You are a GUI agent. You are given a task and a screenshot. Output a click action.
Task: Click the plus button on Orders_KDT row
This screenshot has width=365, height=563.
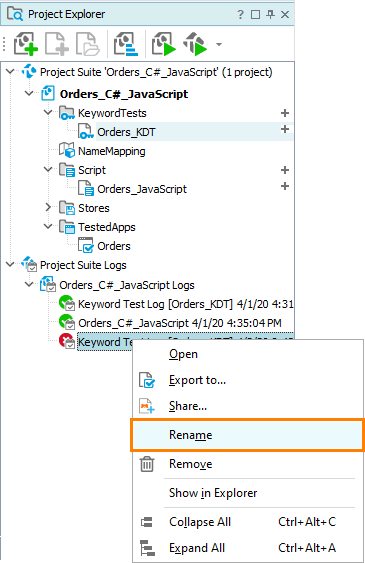(285, 129)
